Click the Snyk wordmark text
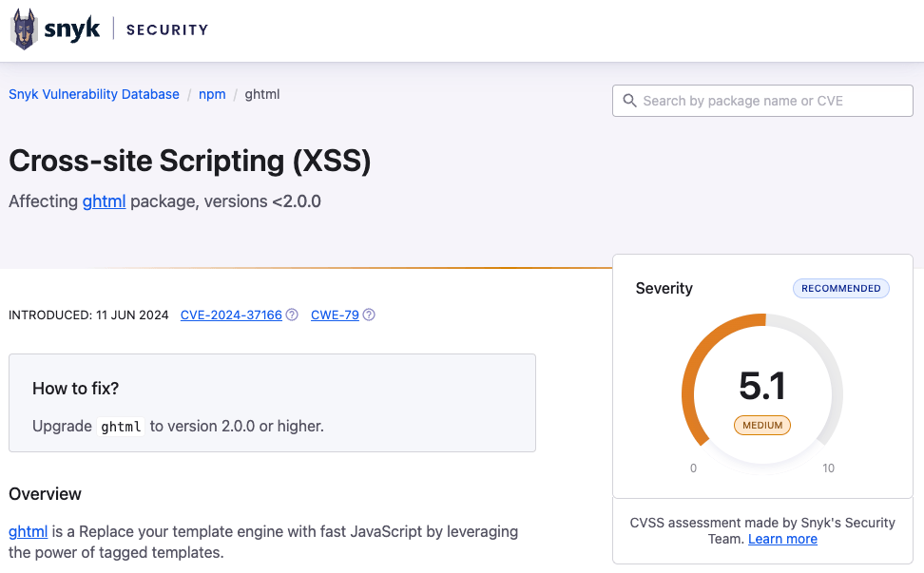 72,29
